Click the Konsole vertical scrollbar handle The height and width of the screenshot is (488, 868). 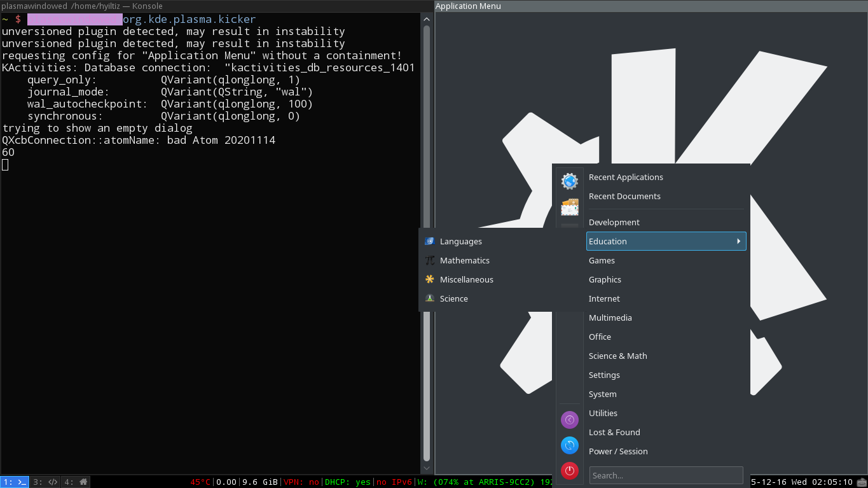427,244
